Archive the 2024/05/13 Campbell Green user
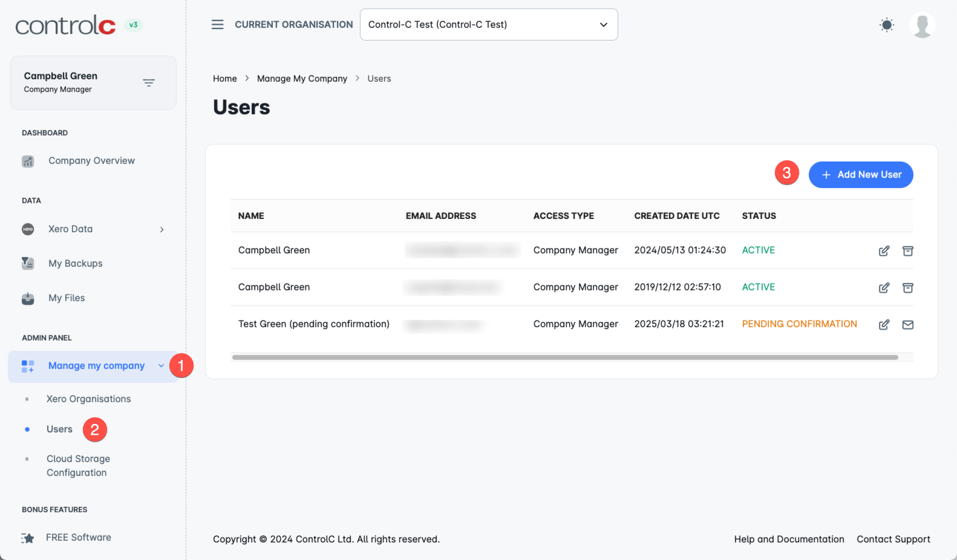Image resolution: width=957 pixels, height=560 pixels. click(x=908, y=251)
